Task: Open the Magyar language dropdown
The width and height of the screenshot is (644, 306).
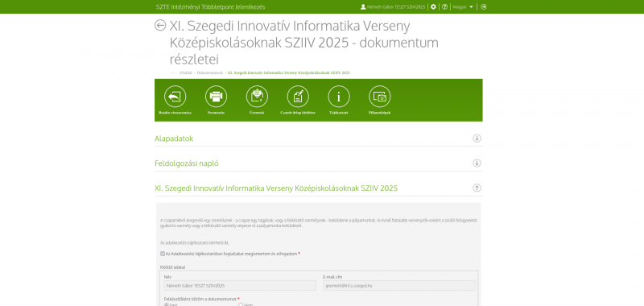Action: (463, 7)
